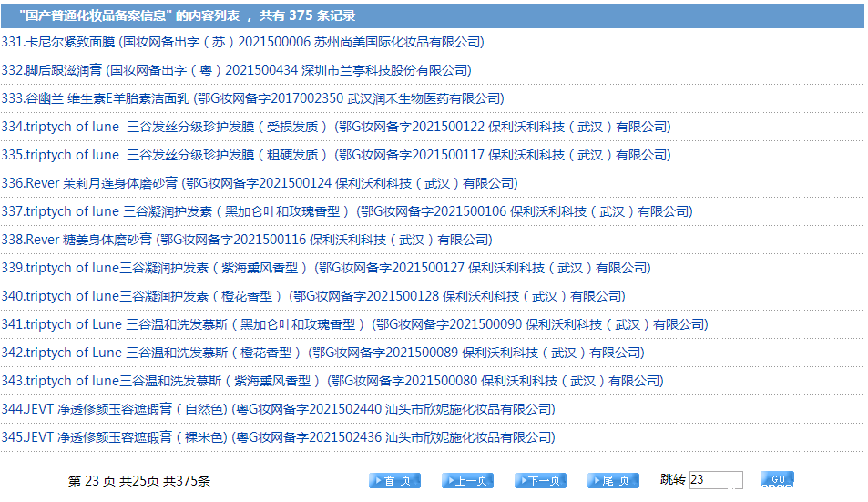Open record 338 Rever 糖姜身体磨砂膏
868x502 pixels.
(x=247, y=240)
